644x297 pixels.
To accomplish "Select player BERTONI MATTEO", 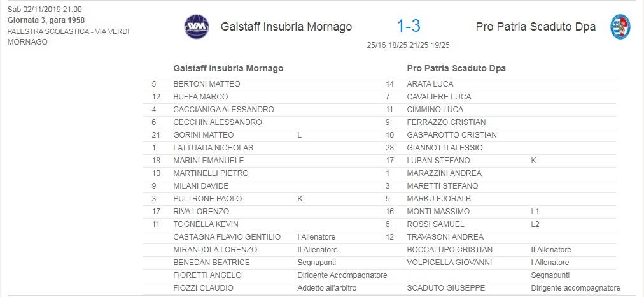I will point(207,84).
